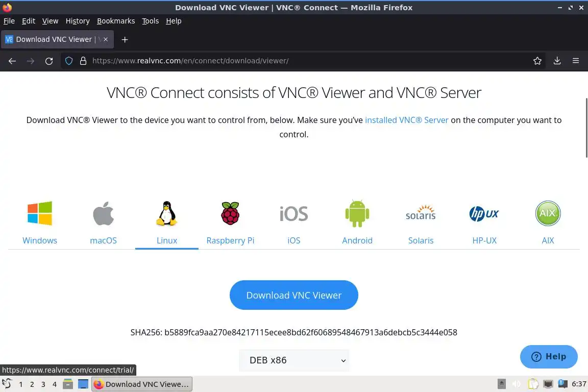The height and width of the screenshot is (392, 588).
Task: Choose the macOS apple icon
Action: tap(104, 213)
